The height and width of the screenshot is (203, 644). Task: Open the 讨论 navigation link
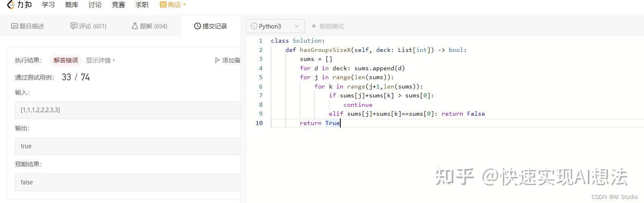95,5
